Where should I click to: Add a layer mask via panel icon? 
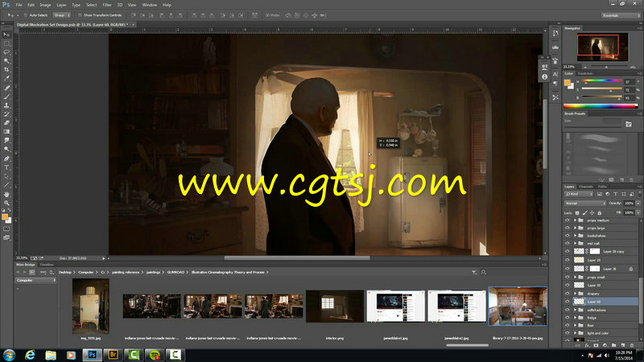click(x=596, y=346)
